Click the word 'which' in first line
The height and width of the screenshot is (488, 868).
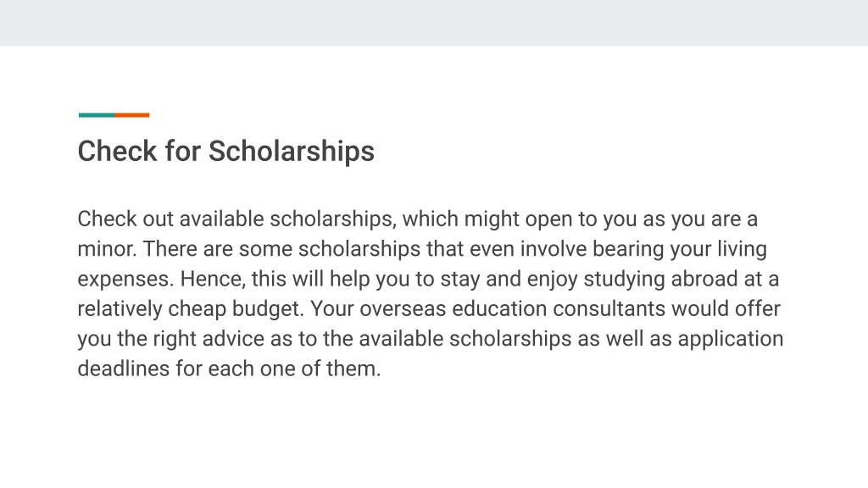430,219
